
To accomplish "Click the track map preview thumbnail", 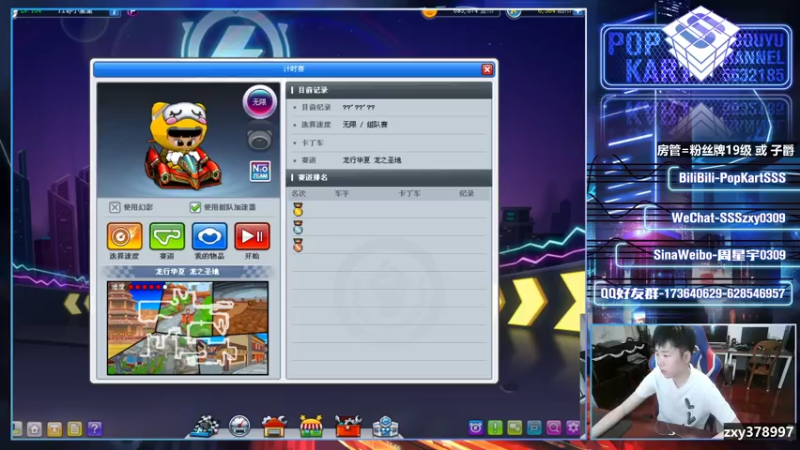I will [188, 328].
